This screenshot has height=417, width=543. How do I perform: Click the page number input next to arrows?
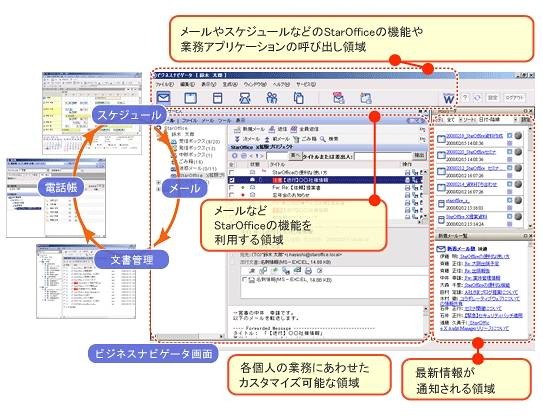pos(277,156)
